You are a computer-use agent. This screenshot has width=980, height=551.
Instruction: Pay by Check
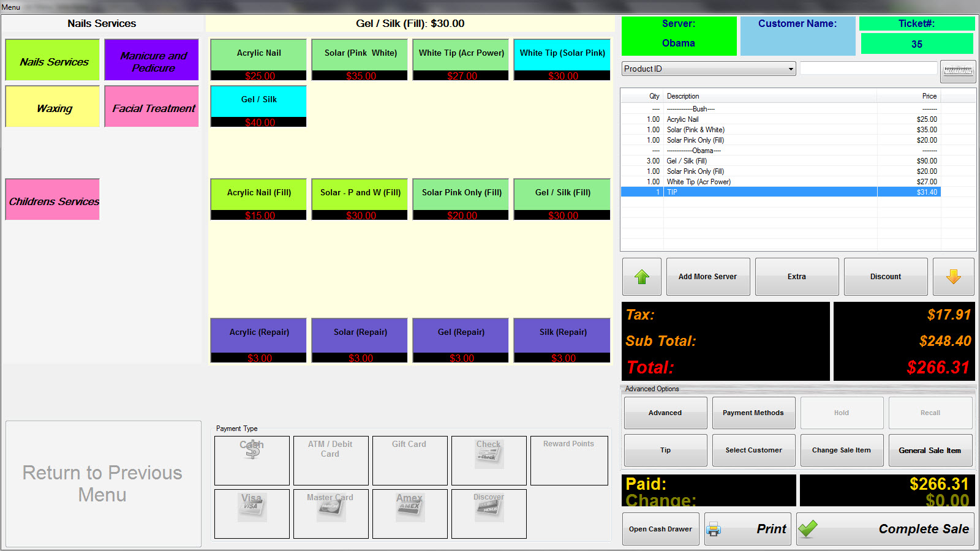pos(489,460)
